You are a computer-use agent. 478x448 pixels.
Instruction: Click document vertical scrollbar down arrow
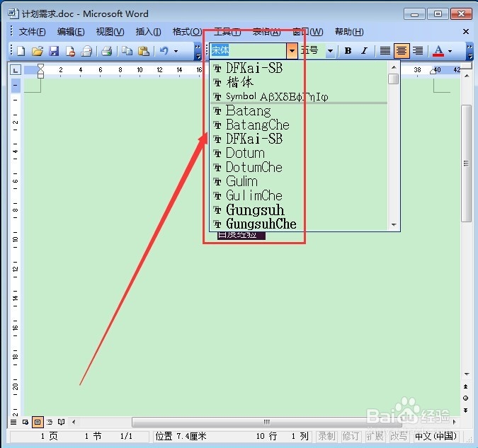(x=467, y=374)
